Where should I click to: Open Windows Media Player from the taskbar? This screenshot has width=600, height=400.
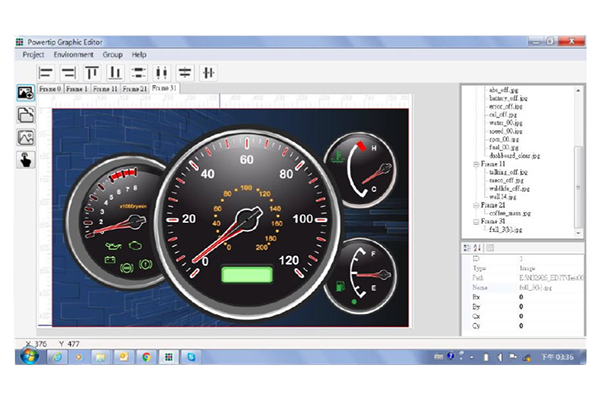pos(79,357)
